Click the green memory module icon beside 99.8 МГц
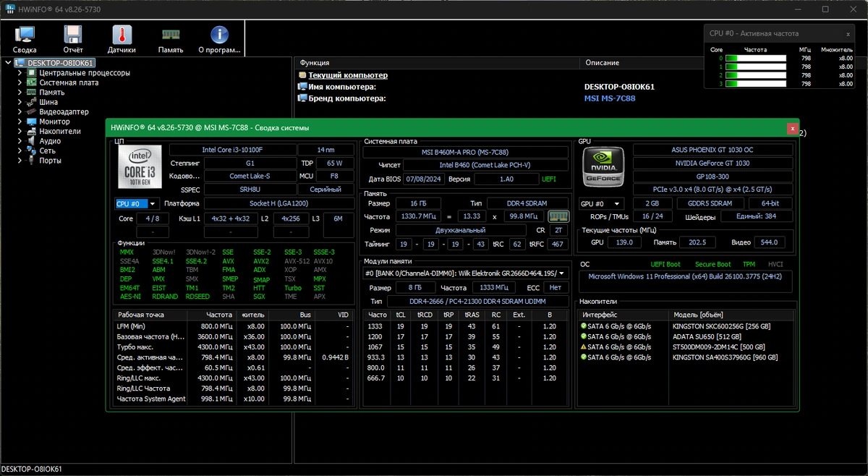The width and height of the screenshot is (868, 476). point(559,216)
